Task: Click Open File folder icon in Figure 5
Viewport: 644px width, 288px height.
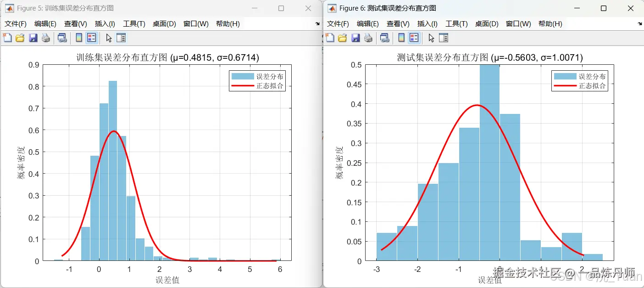Action: (20, 38)
